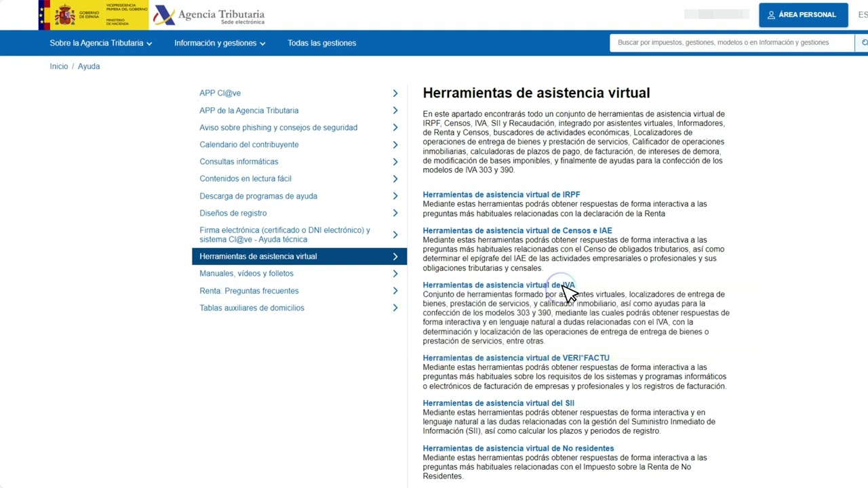Open the Área Personal button
This screenshot has height=488, width=868.
(804, 15)
